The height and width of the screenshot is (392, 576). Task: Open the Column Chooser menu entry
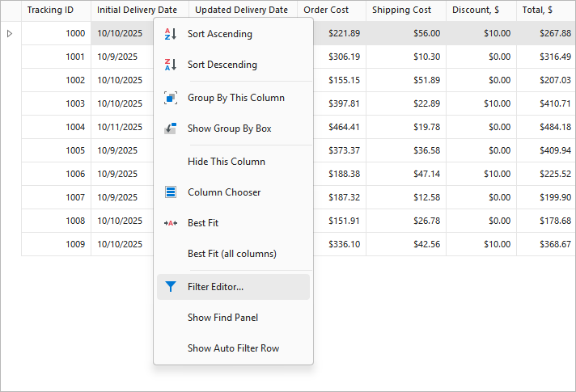pyautogui.click(x=233, y=192)
